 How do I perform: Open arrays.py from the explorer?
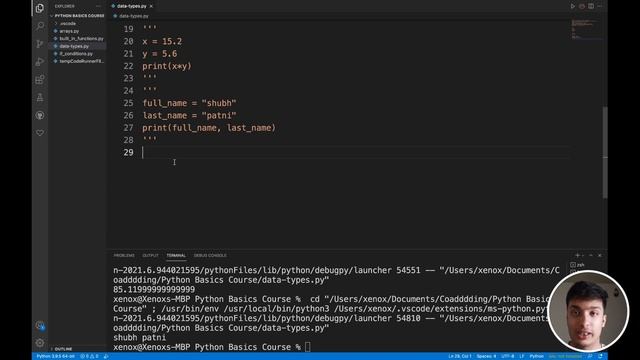78,31
